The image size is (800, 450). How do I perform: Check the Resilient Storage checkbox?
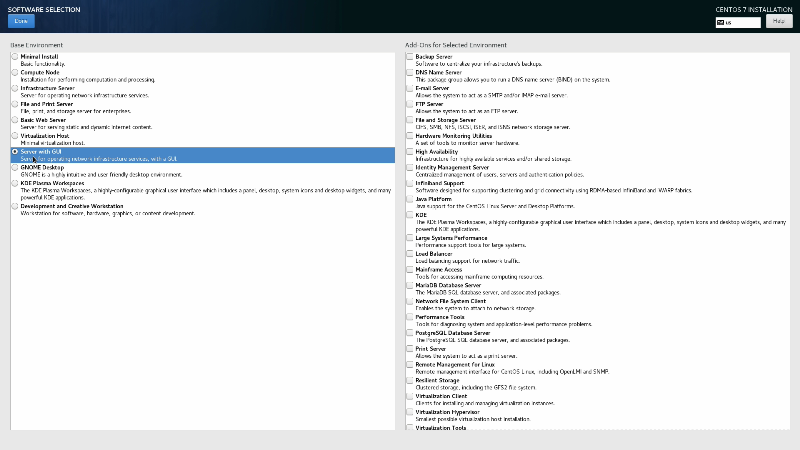tap(410, 380)
